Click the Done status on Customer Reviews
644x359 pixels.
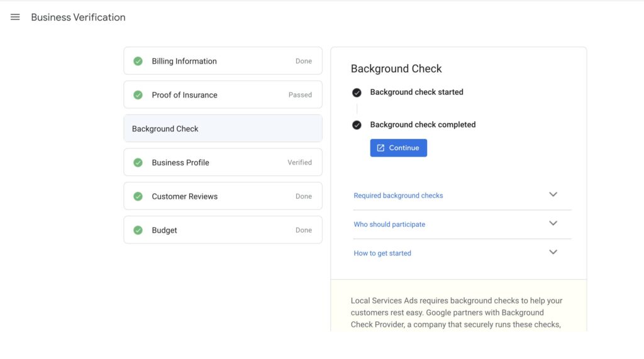(304, 196)
